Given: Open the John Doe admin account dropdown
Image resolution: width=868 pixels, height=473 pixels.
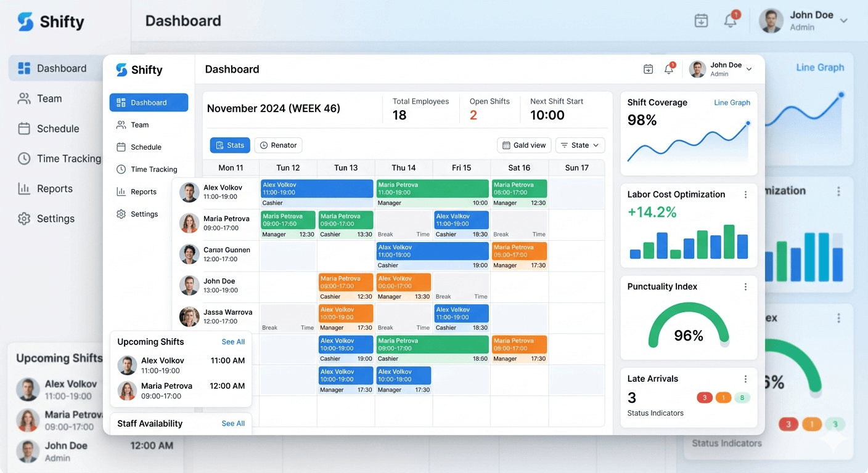Looking at the screenshot, I should pos(721,69).
